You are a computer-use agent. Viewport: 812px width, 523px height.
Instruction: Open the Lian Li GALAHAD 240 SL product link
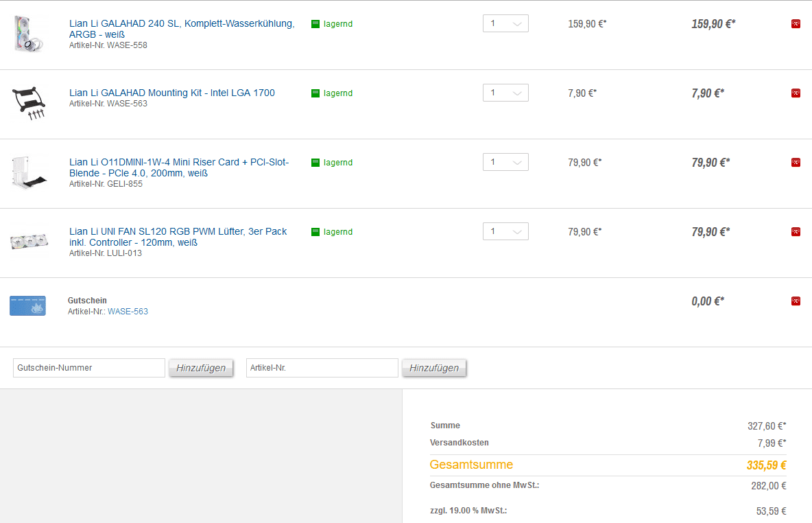click(x=182, y=29)
